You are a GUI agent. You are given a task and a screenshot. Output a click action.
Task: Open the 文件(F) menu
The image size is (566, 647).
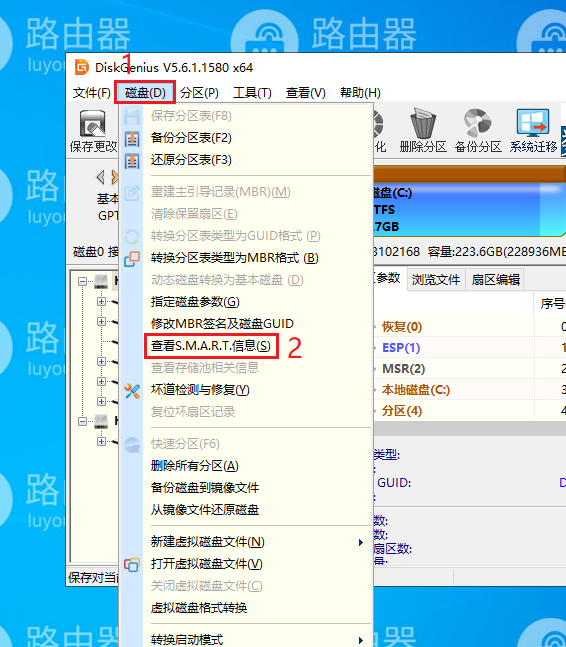92,92
